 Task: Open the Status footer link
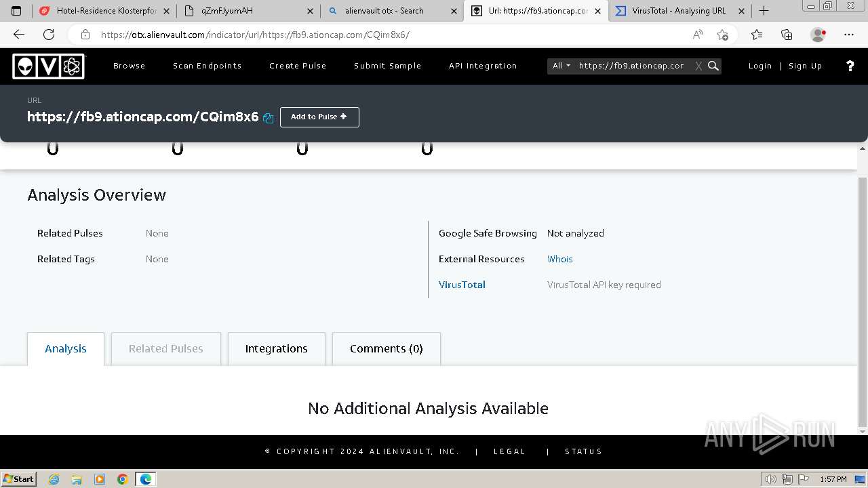584,451
